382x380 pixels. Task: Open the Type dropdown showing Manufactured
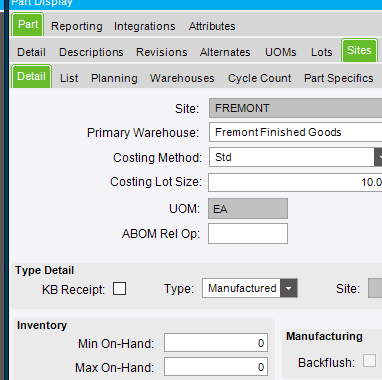click(x=289, y=288)
